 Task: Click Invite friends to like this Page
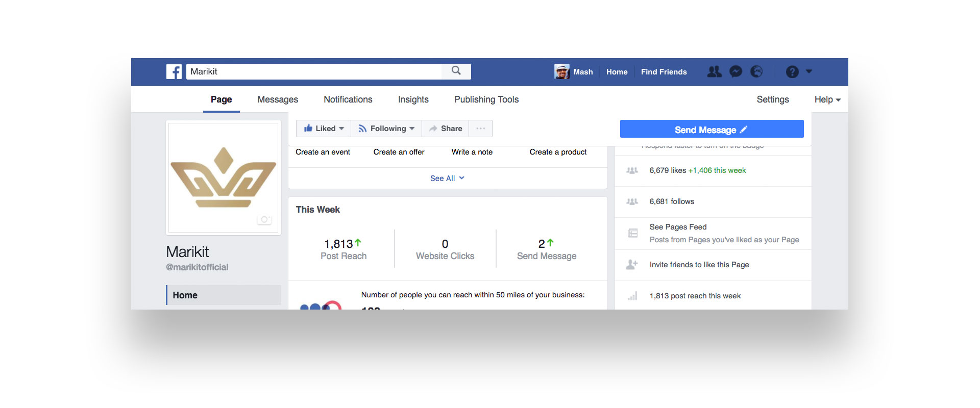(699, 265)
